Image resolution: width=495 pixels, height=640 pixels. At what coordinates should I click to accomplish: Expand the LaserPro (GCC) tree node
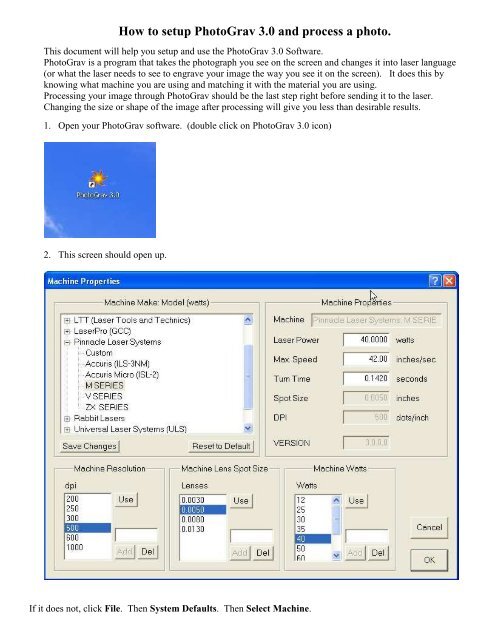coord(67,331)
